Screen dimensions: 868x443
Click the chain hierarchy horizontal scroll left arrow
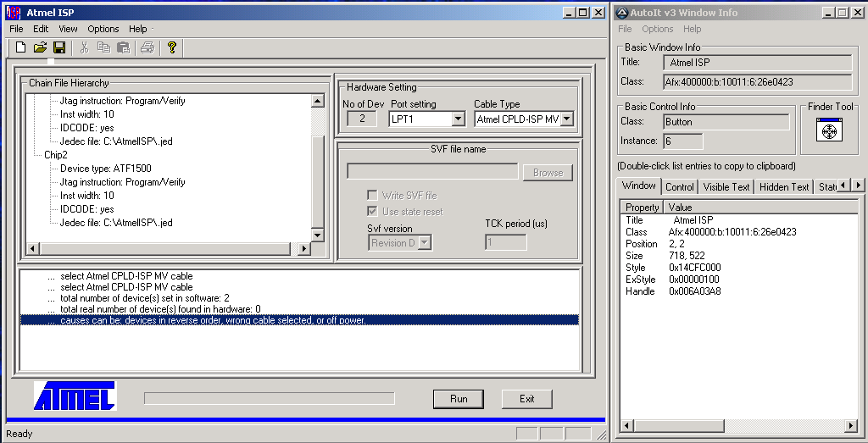tap(33, 249)
